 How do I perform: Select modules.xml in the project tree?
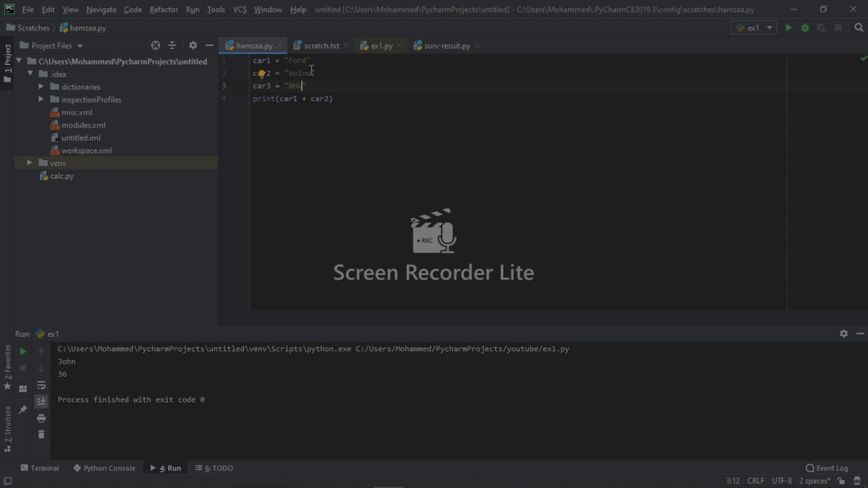pyautogui.click(x=83, y=125)
